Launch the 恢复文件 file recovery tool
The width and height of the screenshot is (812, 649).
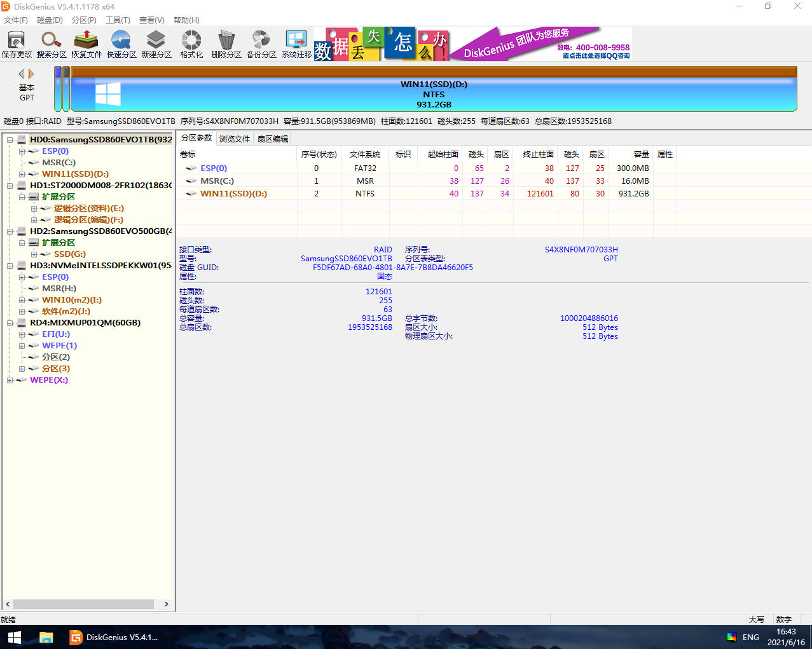click(86, 44)
